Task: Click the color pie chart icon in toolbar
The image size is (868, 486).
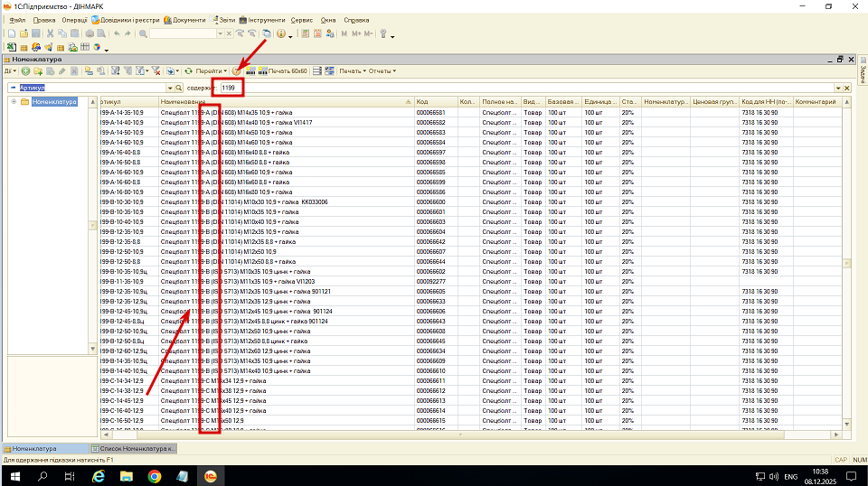Action: point(97,48)
